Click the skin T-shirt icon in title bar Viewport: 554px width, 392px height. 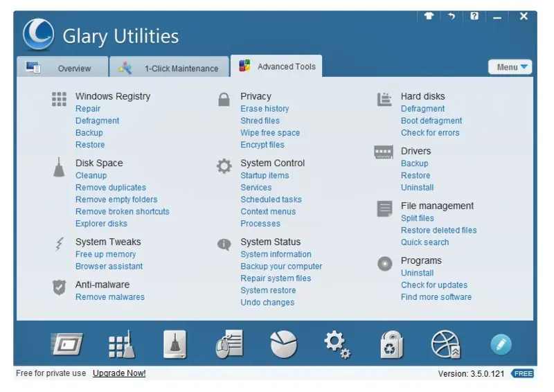point(429,16)
